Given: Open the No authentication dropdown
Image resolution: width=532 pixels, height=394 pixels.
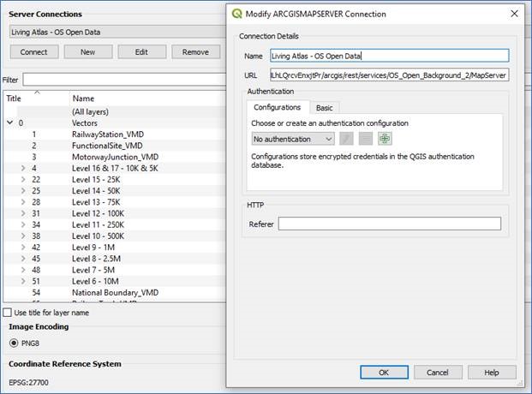Looking at the screenshot, I should tap(293, 139).
